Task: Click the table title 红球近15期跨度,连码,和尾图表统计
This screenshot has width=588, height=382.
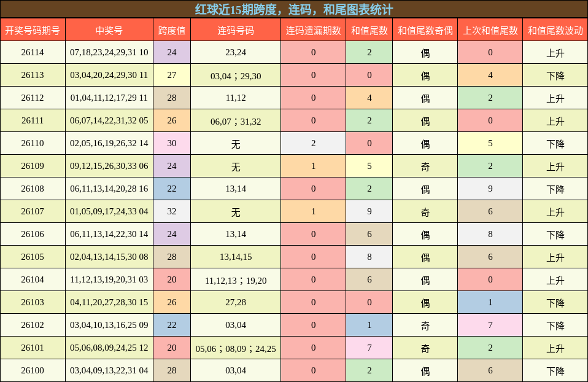Action: (294, 9)
